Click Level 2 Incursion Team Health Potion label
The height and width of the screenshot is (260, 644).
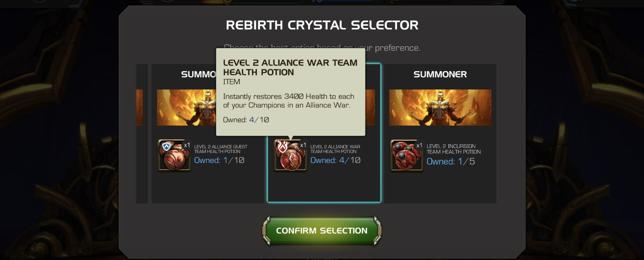click(x=454, y=149)
